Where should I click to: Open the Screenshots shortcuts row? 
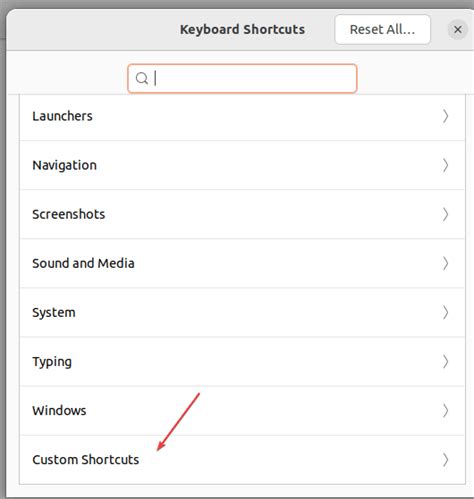(242, 214)
